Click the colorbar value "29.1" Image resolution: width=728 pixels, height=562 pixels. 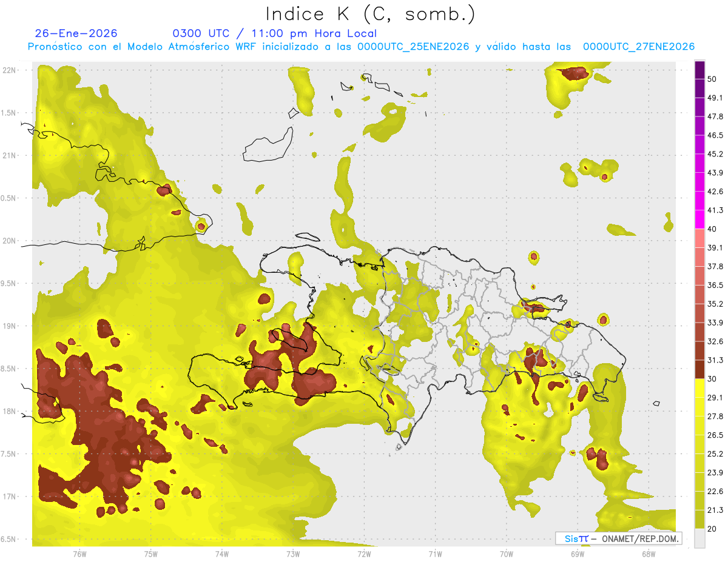click(715, 398)
